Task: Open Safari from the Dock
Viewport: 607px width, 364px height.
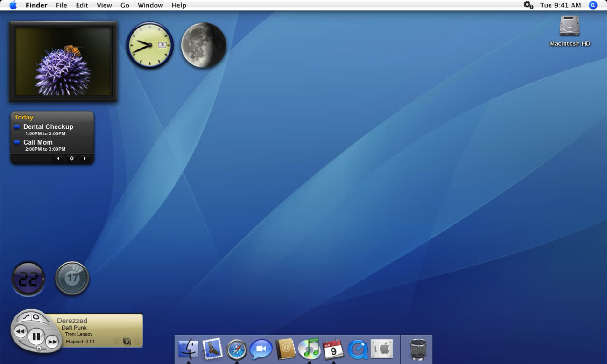Action: pos(237,349)
